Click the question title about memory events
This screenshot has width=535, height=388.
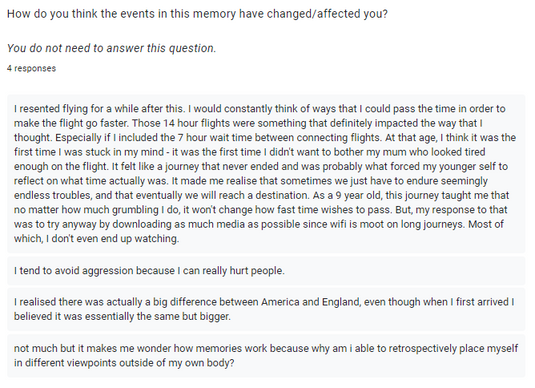(x=197, y=14)
